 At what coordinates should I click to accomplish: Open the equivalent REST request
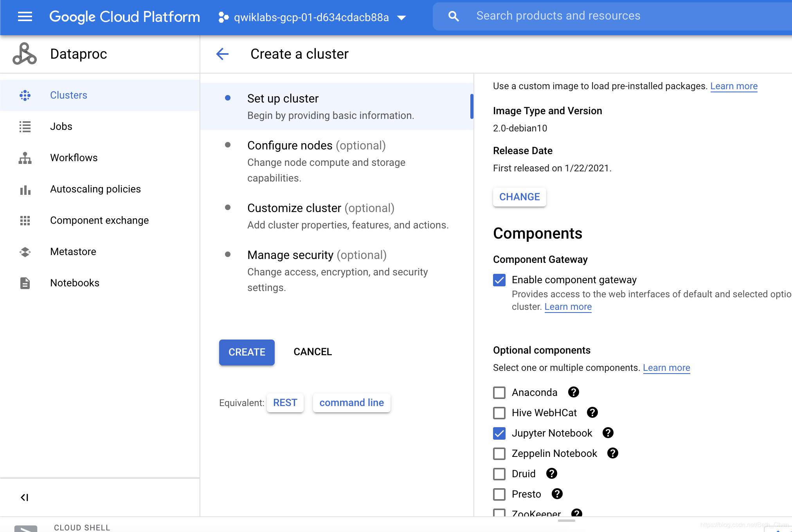tap(285, 403)
